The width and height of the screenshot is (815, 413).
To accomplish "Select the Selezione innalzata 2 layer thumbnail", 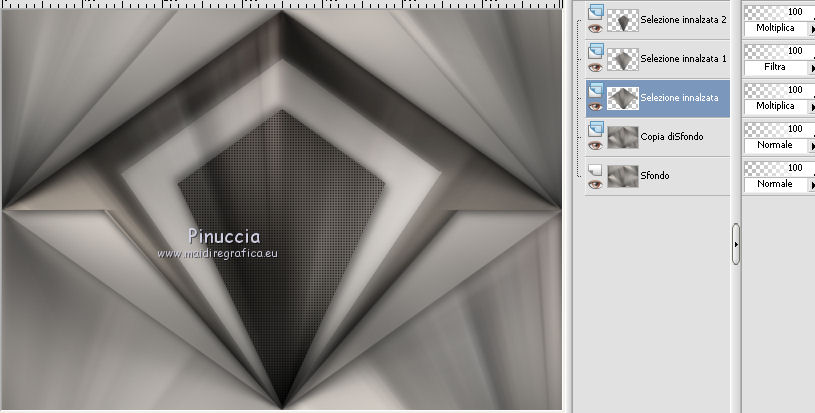I will [x=623, y=20].
